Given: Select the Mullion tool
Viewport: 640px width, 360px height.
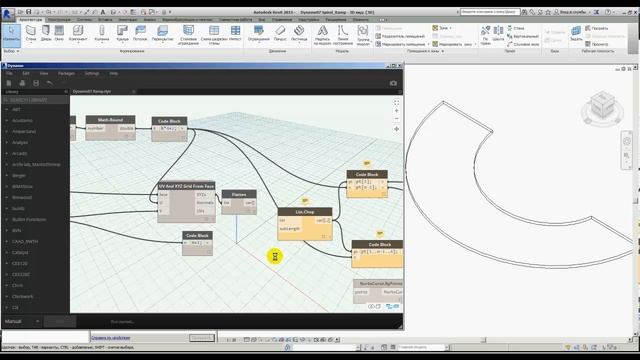Looking at the screenshot, I should (x=236, y=33).
